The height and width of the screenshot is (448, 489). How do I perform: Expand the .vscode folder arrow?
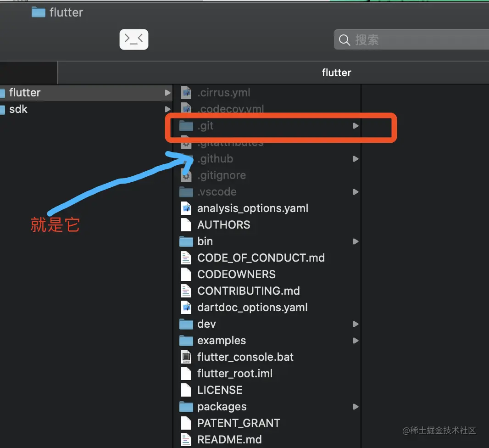pos(356,192)
